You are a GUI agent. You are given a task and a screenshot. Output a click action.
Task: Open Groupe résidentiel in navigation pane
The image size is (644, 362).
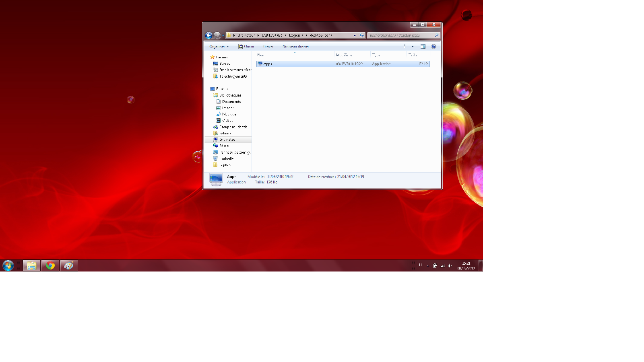(x=230, y=127)
